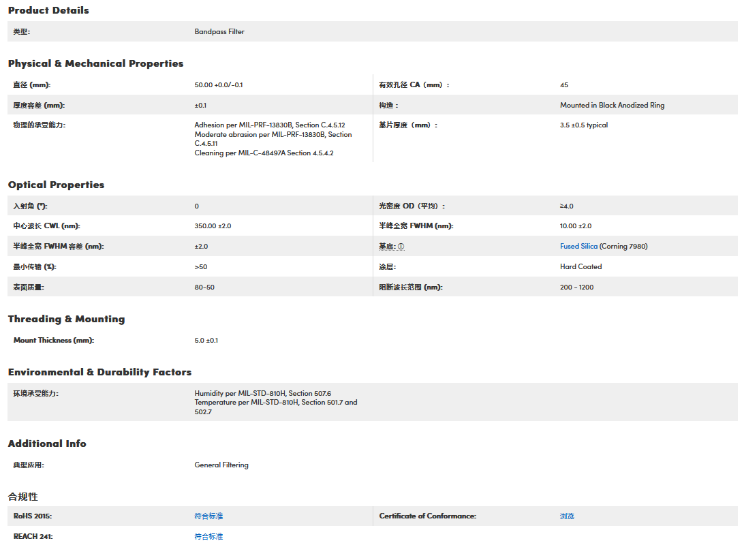Click the Certificate of Conformance label
The height and width of the screenshot is (560, 744).
pos(427,516)
